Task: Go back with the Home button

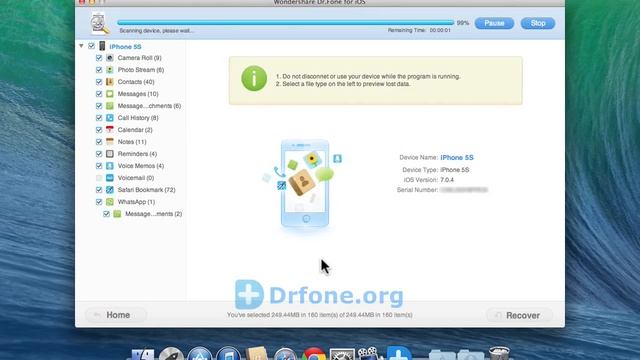Action: point(116,315)
